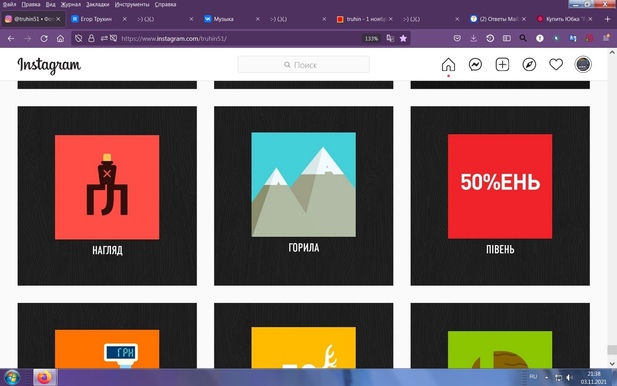Open the Инструменты menu

tap(132, 4)
